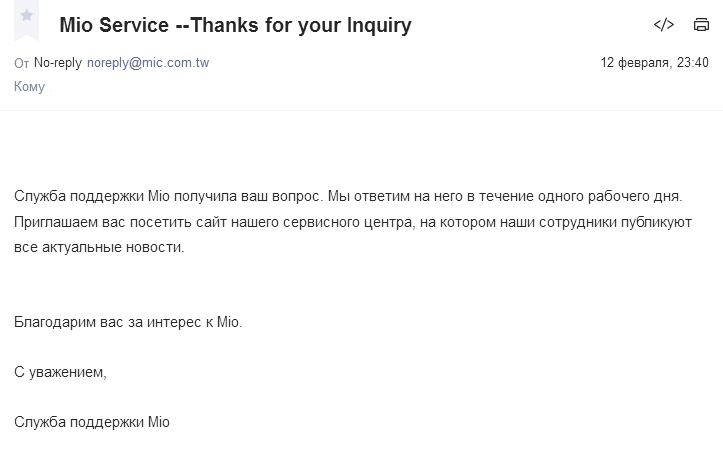
Task: Print this email with the printer icon
Action: pos(701,25)
